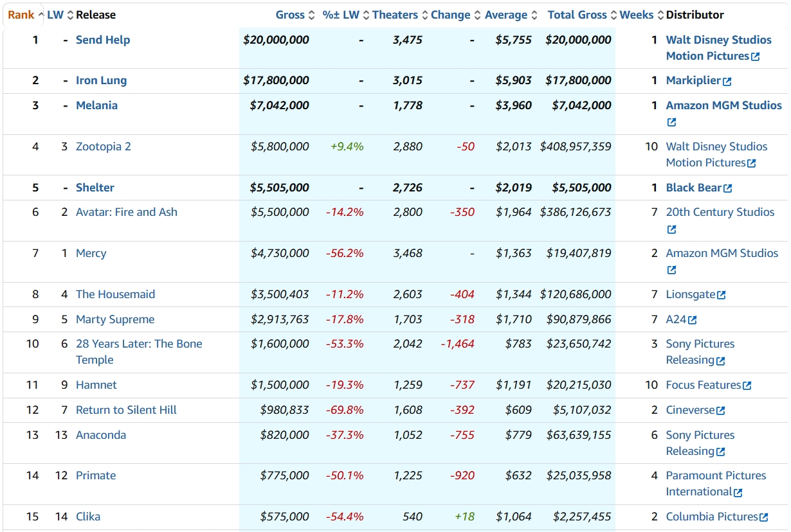Image resolution: width=791 pixels, height=532 pixels.
Task: Sort by Weeks column header
Action: pyautogui.click(x=636, y=15)
